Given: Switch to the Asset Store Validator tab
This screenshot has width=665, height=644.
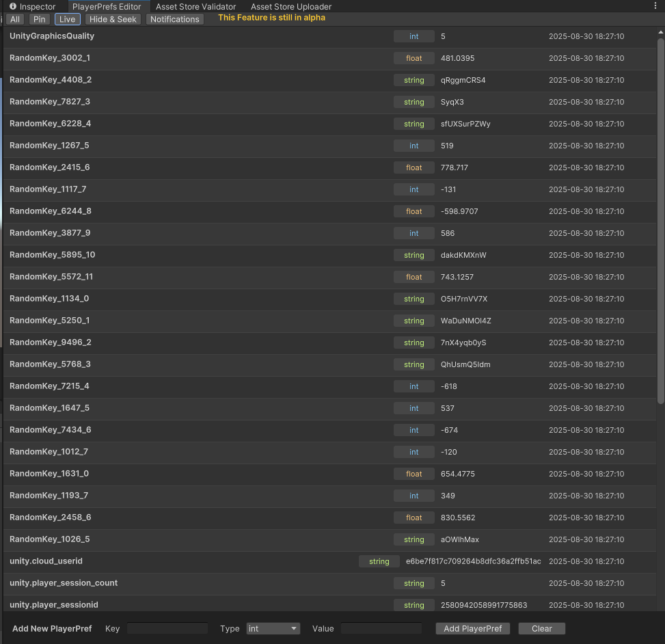Looking at the screenshot, I should pyautogui.click(x=195, y=6).
